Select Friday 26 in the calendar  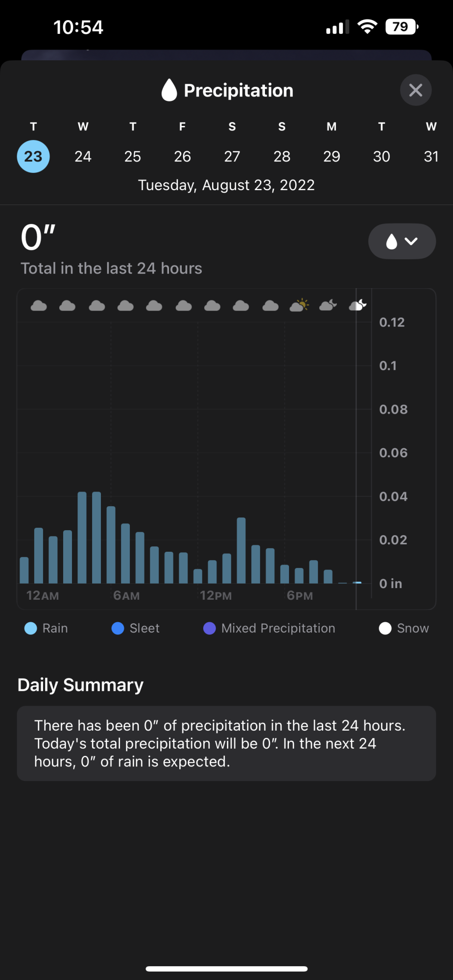[182, 156]
